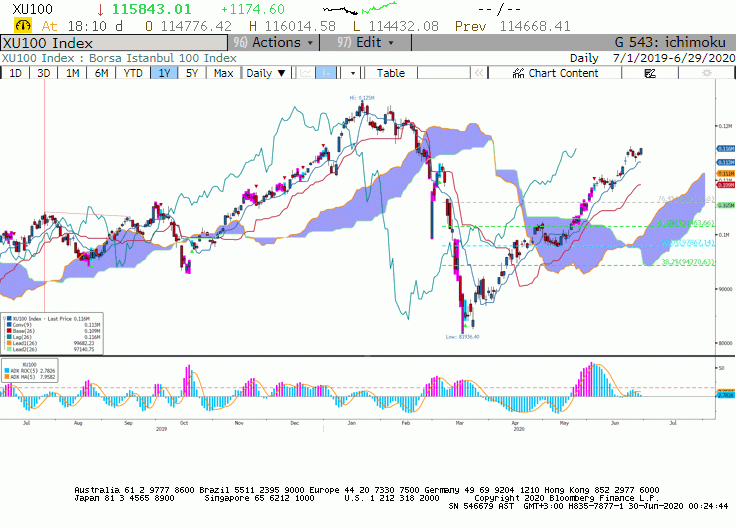Open the 97) Edit menu
The height and width of the screenshot is (529, 736).
(x=365, y=43)
